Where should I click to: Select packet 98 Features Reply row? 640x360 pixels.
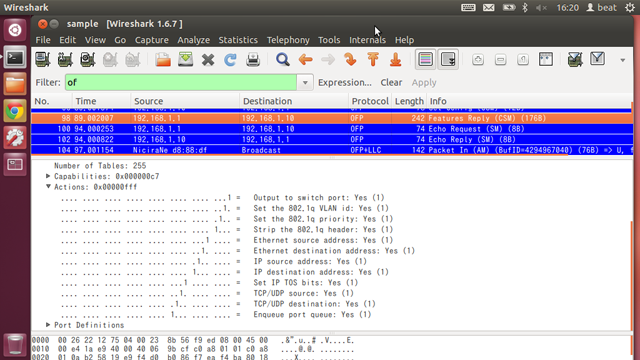point(331,118)
